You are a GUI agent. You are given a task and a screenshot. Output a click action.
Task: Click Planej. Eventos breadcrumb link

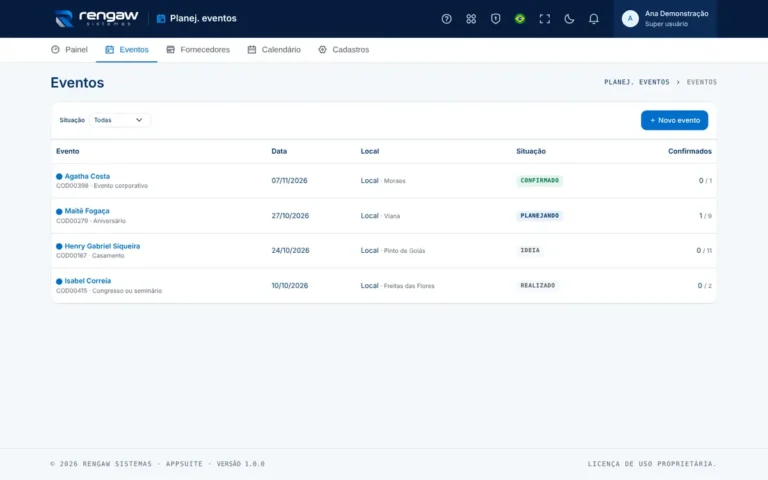coord(636,82)
